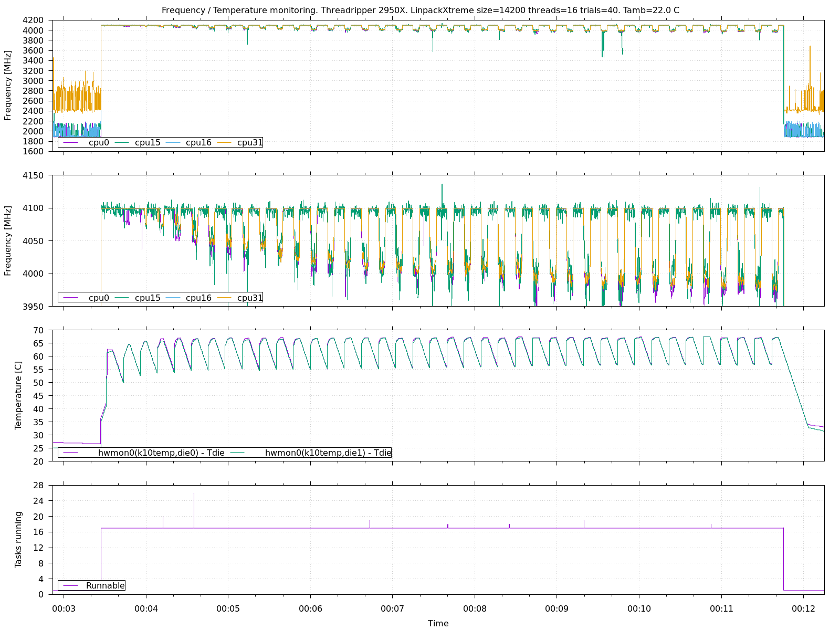Click the 45 temperature axis tick

tap(39, 396)
